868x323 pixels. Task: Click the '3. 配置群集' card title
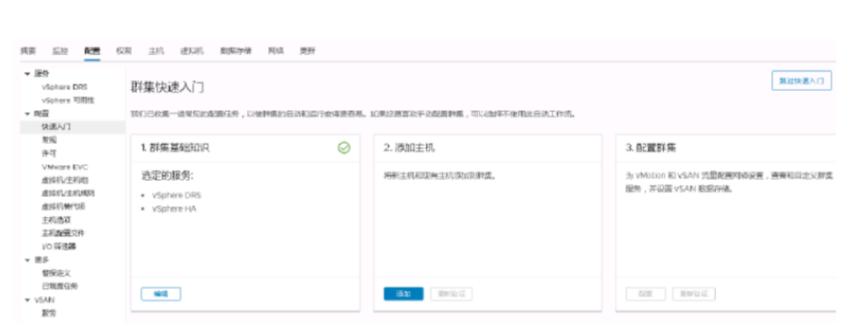tap(650, 149)
